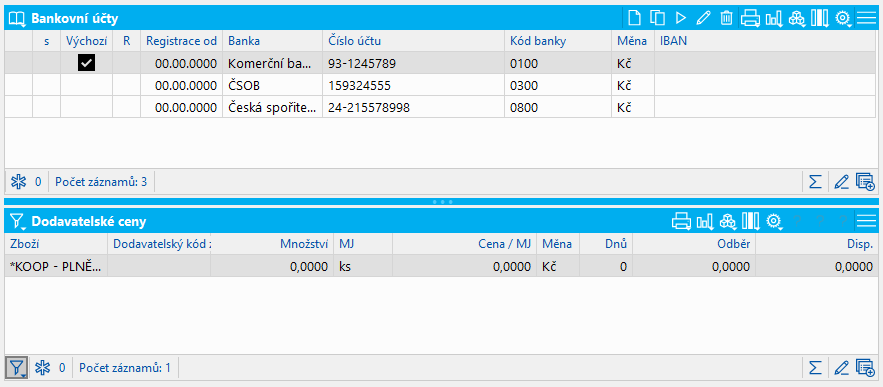Screen dimensions: 883x387
Task: Click the play triangle icon in Bankovní účty
Action: 681,18
